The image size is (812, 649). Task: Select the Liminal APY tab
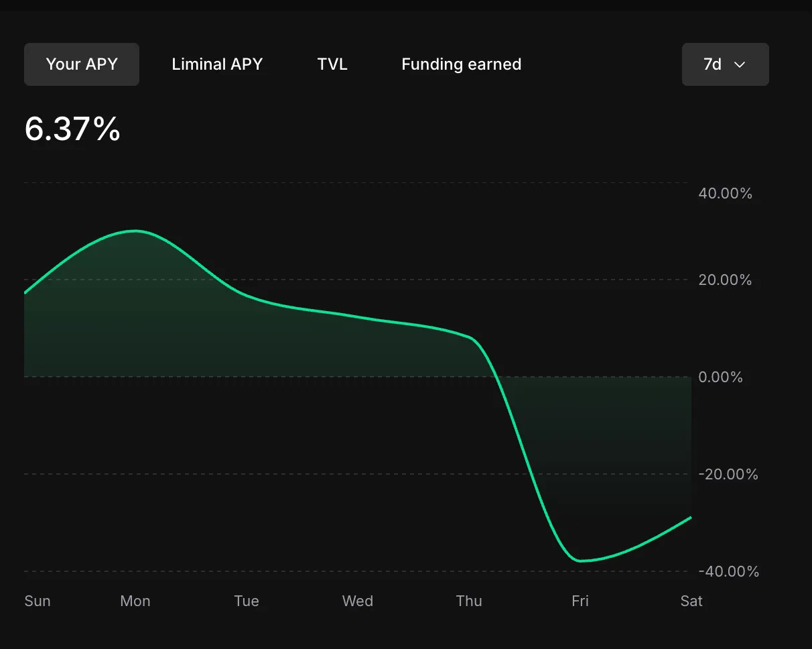(217, 64)
